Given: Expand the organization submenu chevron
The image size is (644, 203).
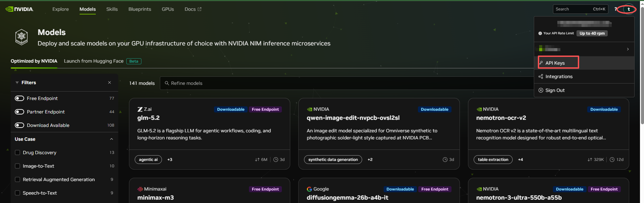Looking at the screenshot, I should 628,49.
